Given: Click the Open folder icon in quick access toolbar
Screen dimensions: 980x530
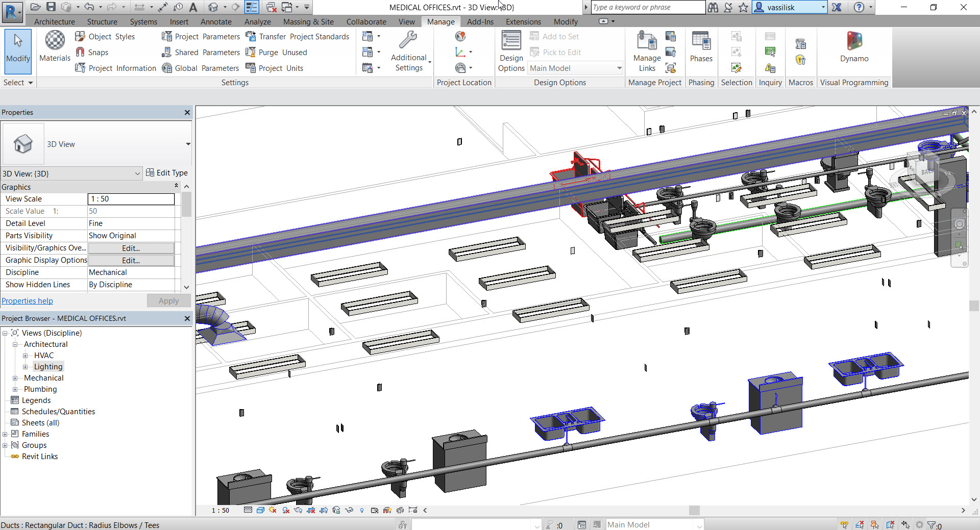Looking at the screenshot, I should [x=35, y=7].
